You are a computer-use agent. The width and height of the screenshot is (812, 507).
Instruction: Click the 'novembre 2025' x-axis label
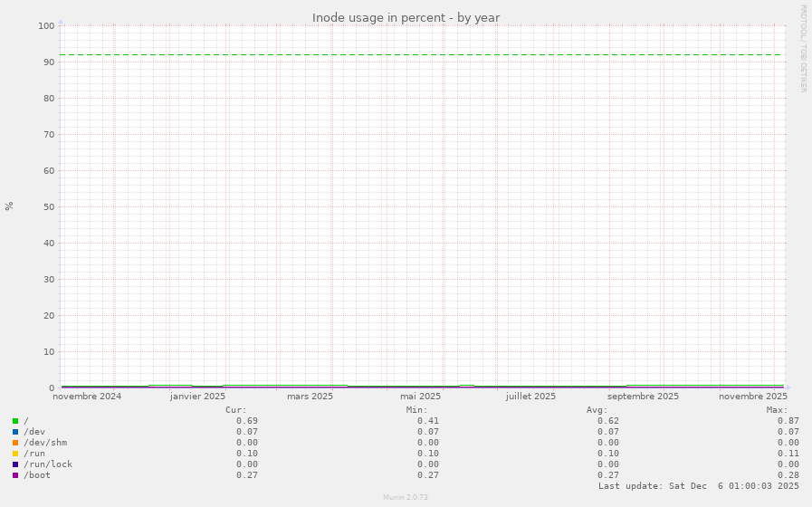753,397
